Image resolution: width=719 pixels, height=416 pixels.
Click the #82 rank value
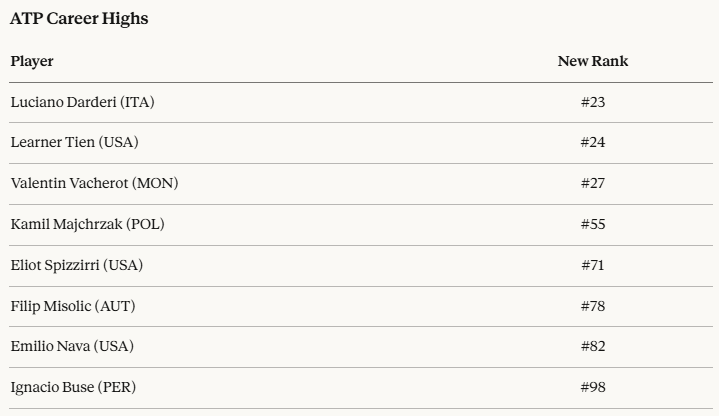[x=593, y=346]
